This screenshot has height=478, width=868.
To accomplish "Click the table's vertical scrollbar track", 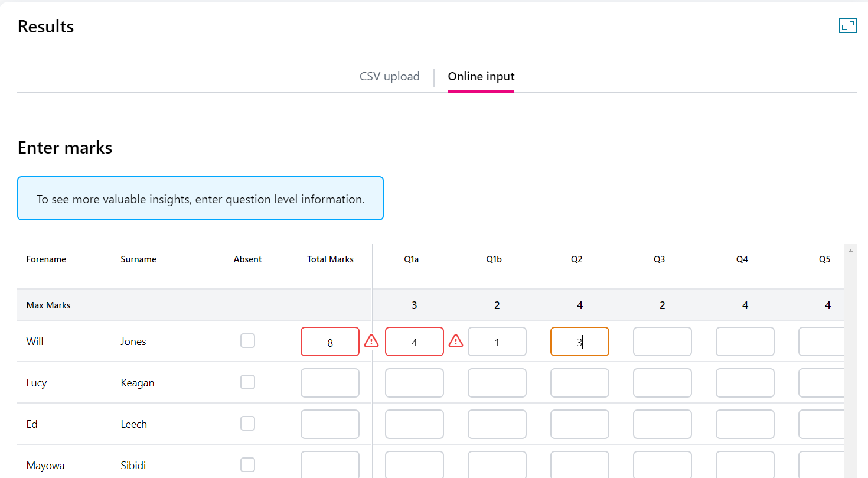I will pos(850,366).
